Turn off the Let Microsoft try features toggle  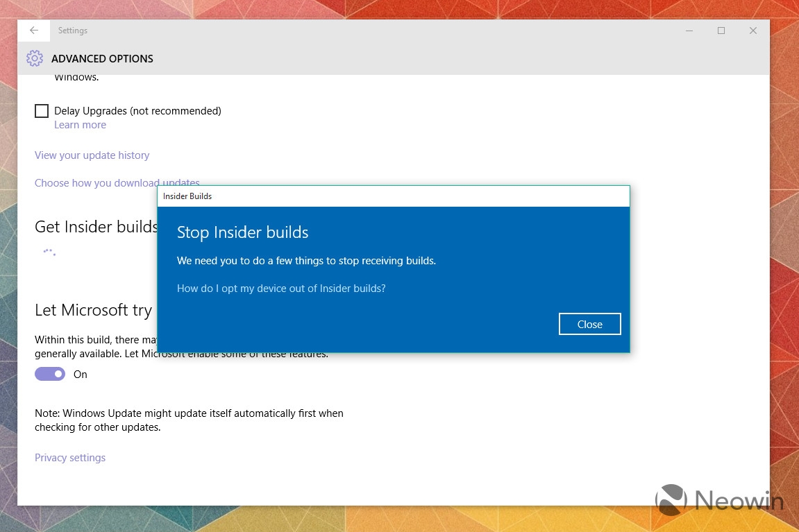pyautogui.click(x=50, y=374)
